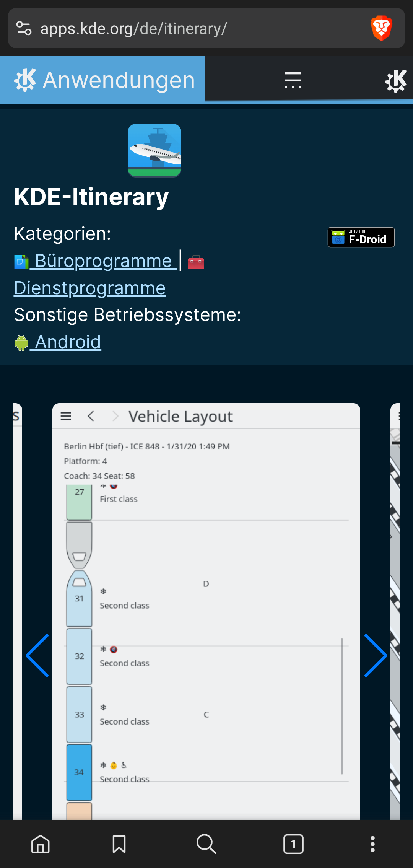Tap the Brave shields lion icon

pos(381,28)
